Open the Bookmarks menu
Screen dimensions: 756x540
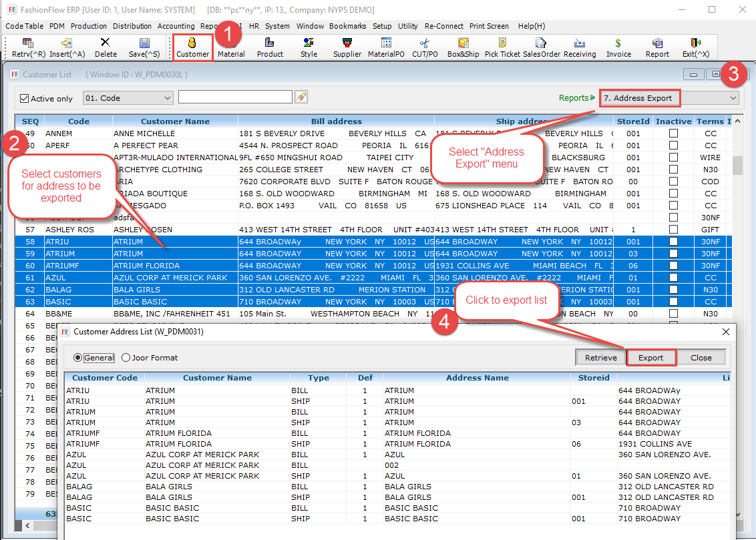point(347,26)
